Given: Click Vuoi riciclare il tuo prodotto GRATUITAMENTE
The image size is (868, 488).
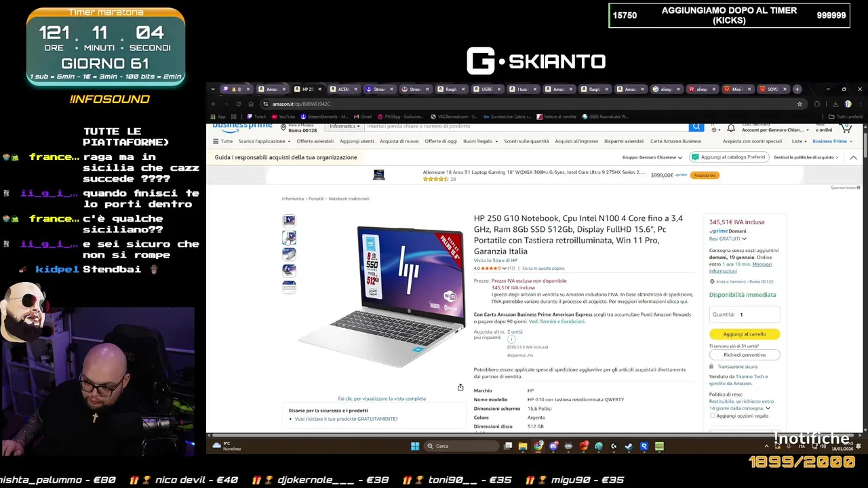Looking at the screenshot, I should (x=346, y=419).
